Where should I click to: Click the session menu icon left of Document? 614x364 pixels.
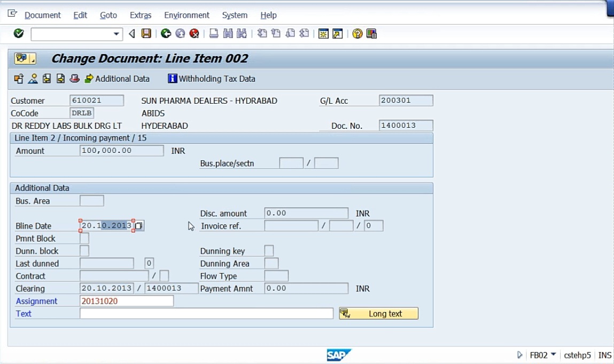point(12,14)
